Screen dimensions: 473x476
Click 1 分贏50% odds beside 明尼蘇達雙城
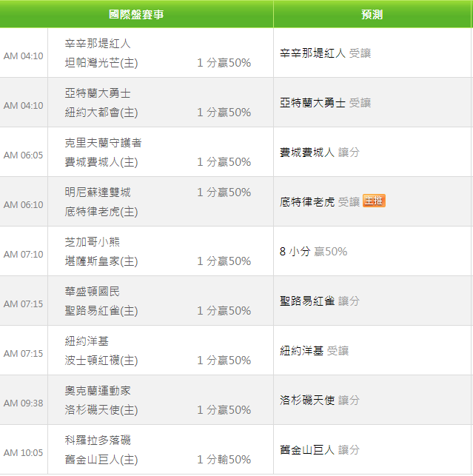point(224,192)
